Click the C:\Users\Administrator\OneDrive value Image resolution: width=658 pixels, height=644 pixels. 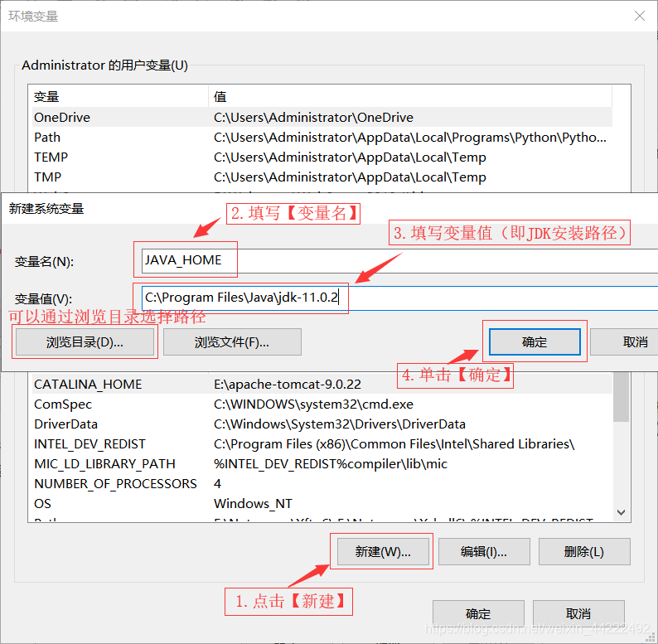click(x=313, y=117)
